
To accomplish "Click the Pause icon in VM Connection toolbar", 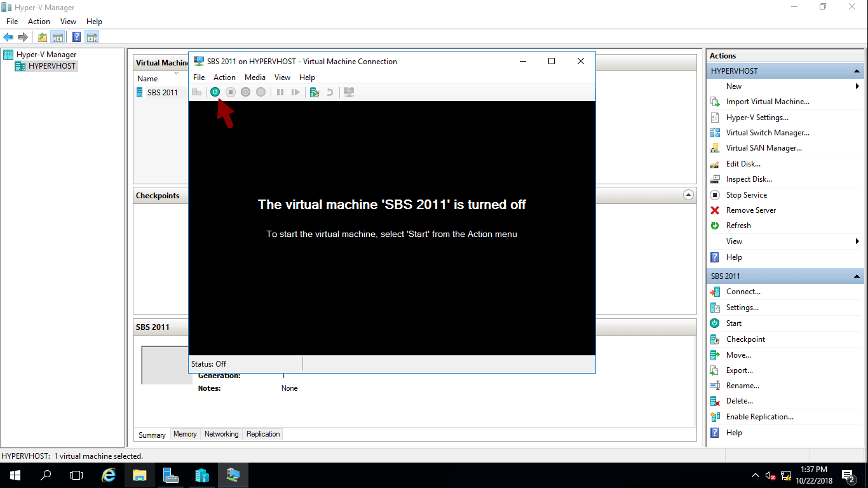I will 280,92.
